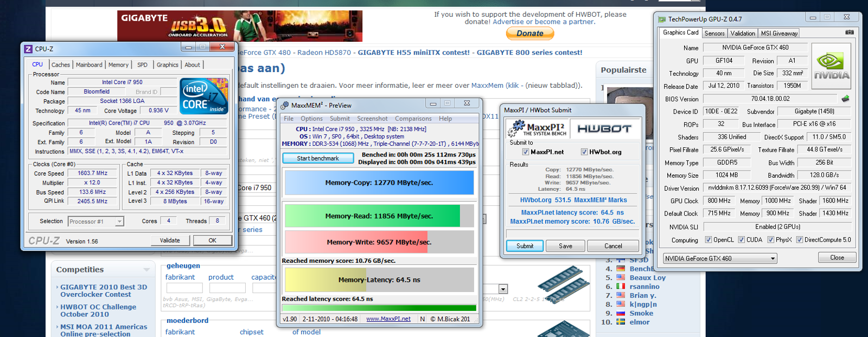This screenshot has width=868, height=337.
Task: Switch to the Sensors tab in GPU-Z
Action: pyautogui.click(x=714, y=34)
